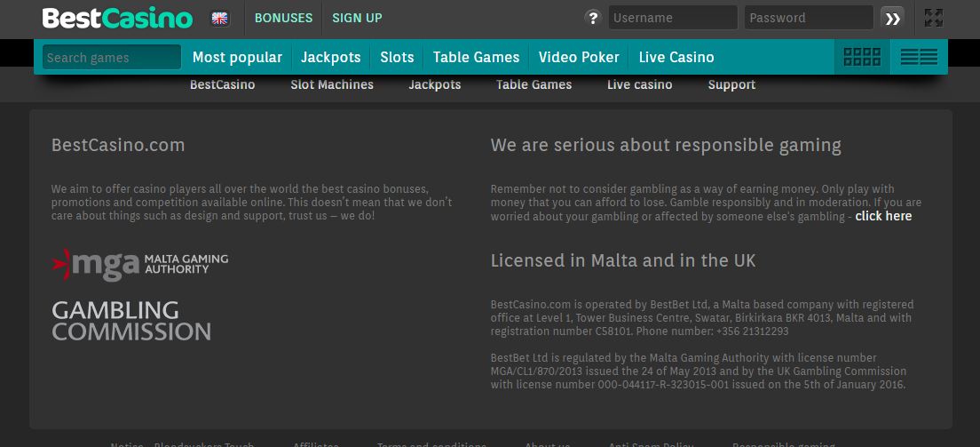Viewport: 980px width, 447px height.
Task: Open the Table Games footer link
Action: (x=533, y=84)
